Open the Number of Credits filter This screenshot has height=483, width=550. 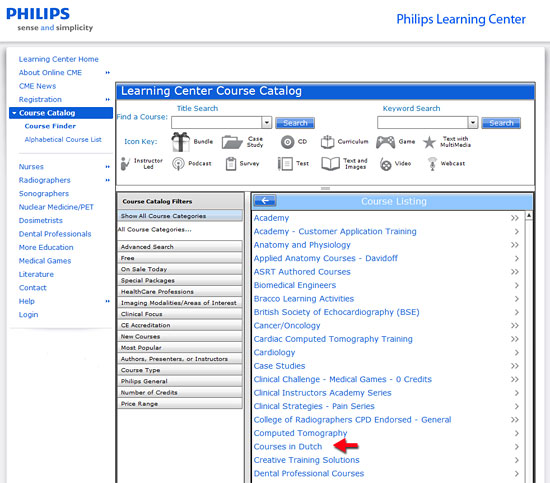180,393
